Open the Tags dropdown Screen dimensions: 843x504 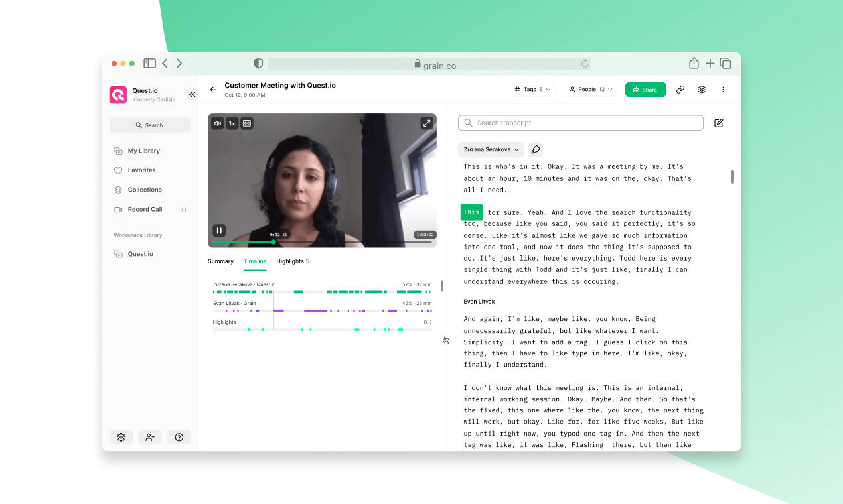coord(532,89)
